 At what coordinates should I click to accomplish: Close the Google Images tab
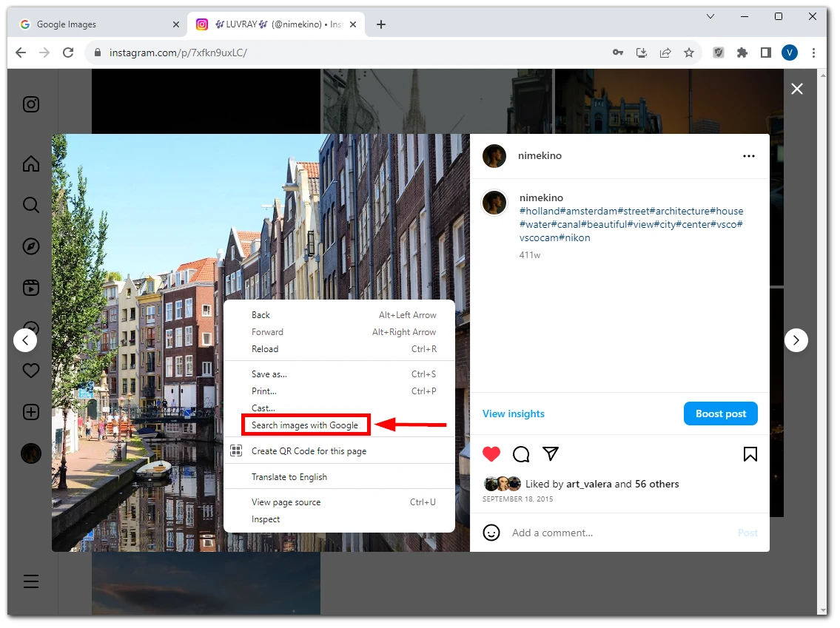coord(175,24)
